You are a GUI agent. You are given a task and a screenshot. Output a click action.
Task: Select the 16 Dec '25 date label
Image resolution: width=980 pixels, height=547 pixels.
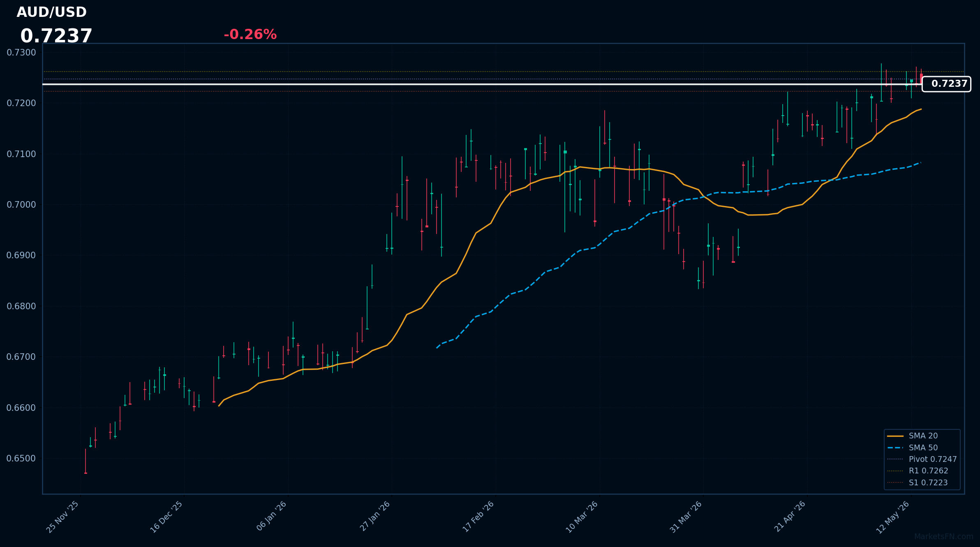[x=166, y=517]
